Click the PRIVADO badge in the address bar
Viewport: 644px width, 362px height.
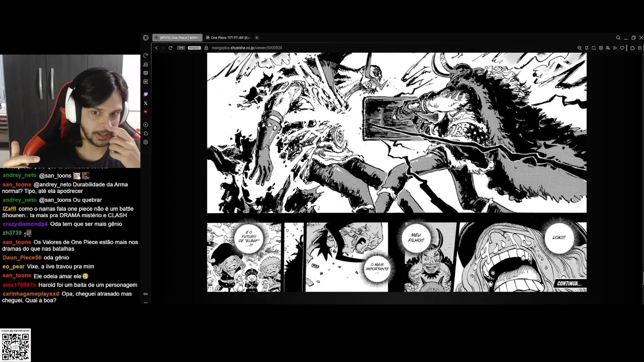pyautogui.click(x=194, y=48)
